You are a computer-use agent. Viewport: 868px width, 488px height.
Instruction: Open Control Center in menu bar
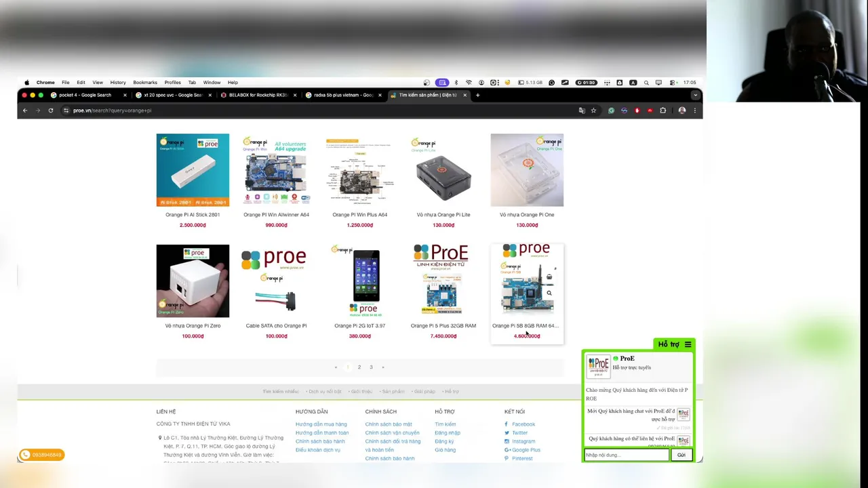click(672, 83)
